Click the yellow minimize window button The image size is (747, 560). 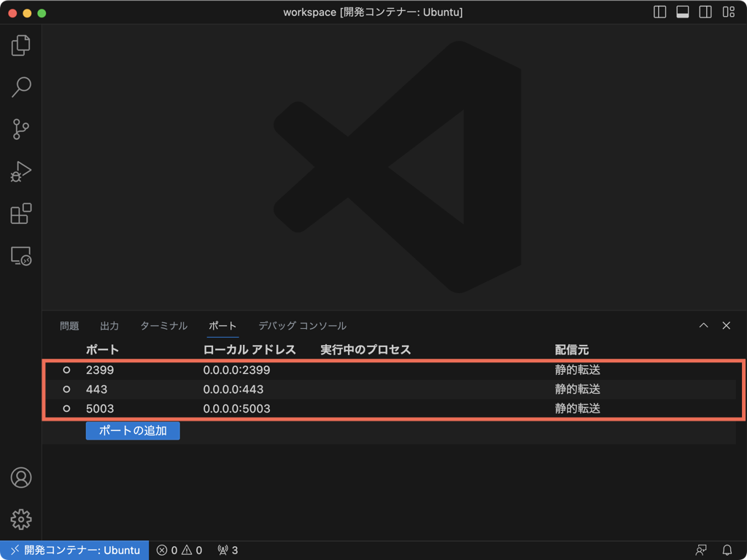click(27, 13)
